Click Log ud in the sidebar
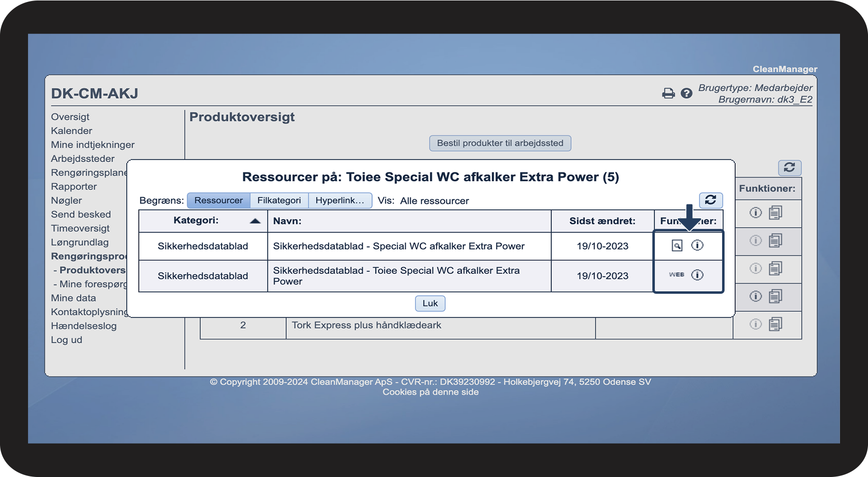 pos(67,340)
